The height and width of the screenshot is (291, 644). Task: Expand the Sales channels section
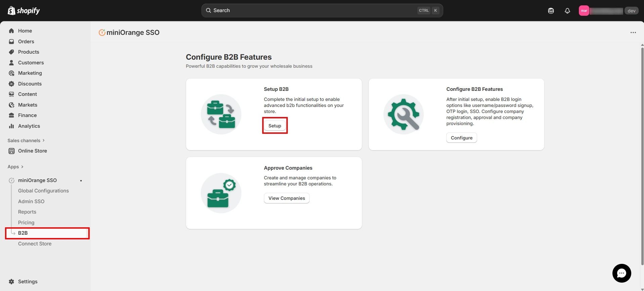(26, 140)
